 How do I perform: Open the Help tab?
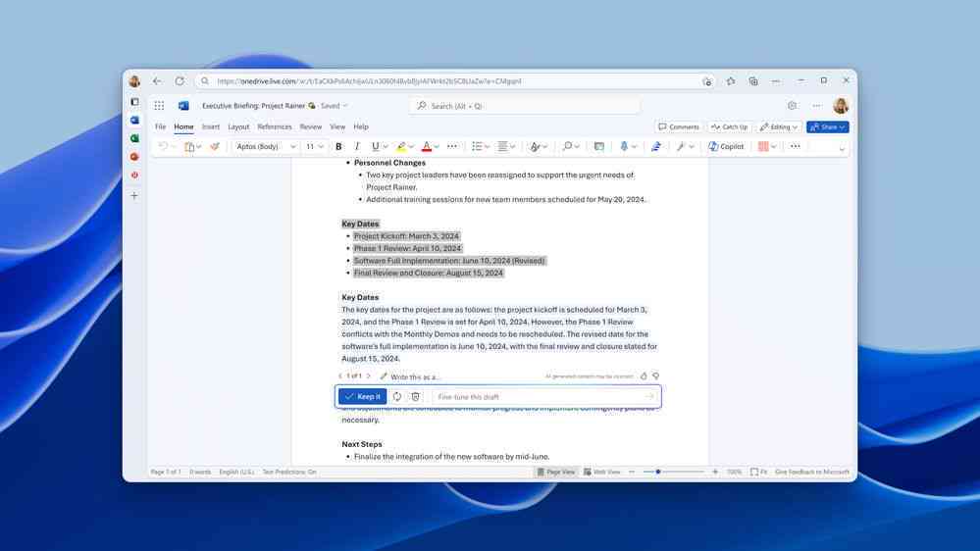tap(361, 126)
